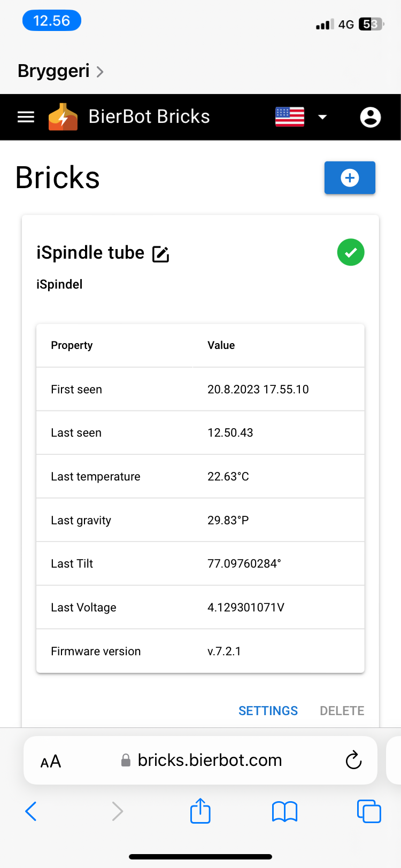The image size is (401, 868).
Task: Open the Safari share sheet
Action: coord(200,810)
